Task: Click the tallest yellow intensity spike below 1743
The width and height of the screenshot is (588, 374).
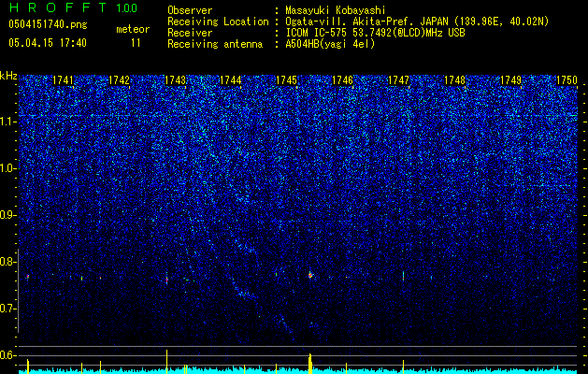Action: (167, 361)
